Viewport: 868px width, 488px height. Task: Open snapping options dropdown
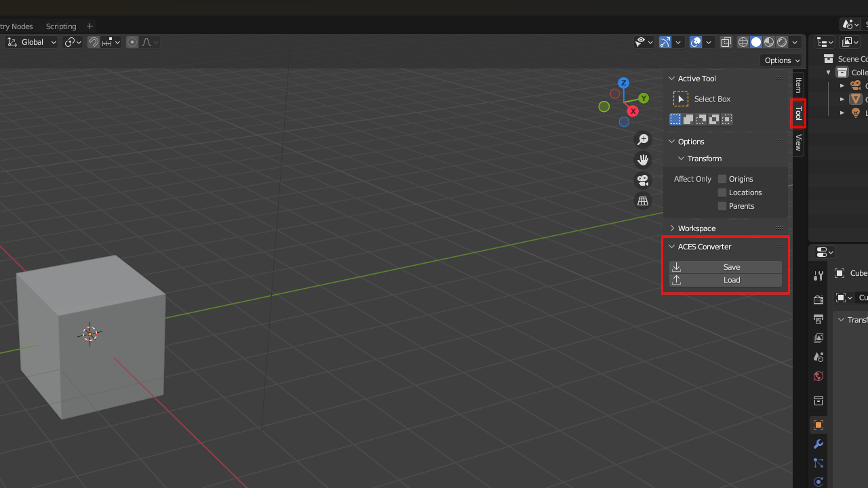click(x=111, y=42)
